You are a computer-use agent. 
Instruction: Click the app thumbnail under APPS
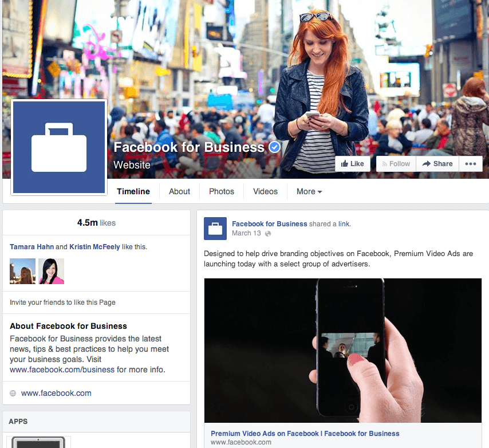coord(38,442)
